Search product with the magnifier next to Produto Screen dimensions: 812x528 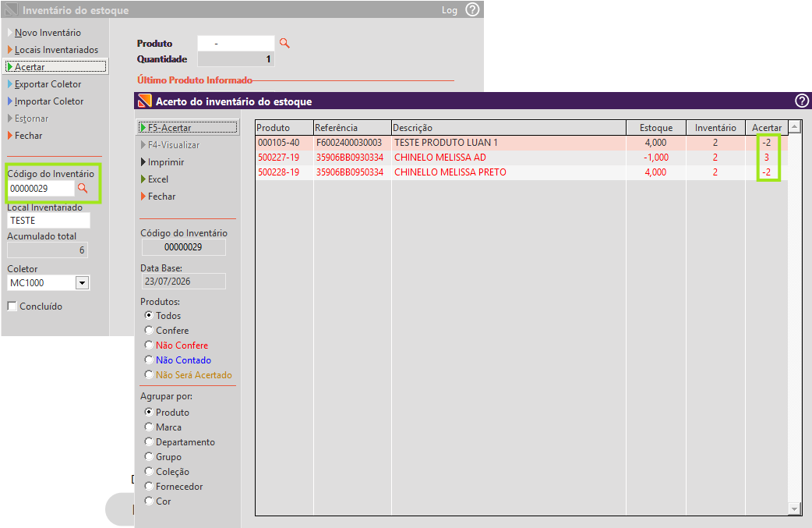pos(284,43)
